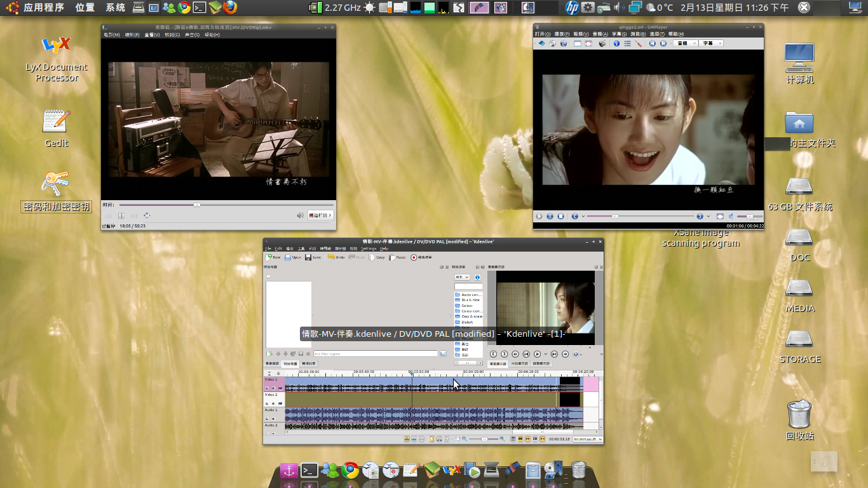Click the 侧边栏 sidebar button in Totem player

pos(320,215)
